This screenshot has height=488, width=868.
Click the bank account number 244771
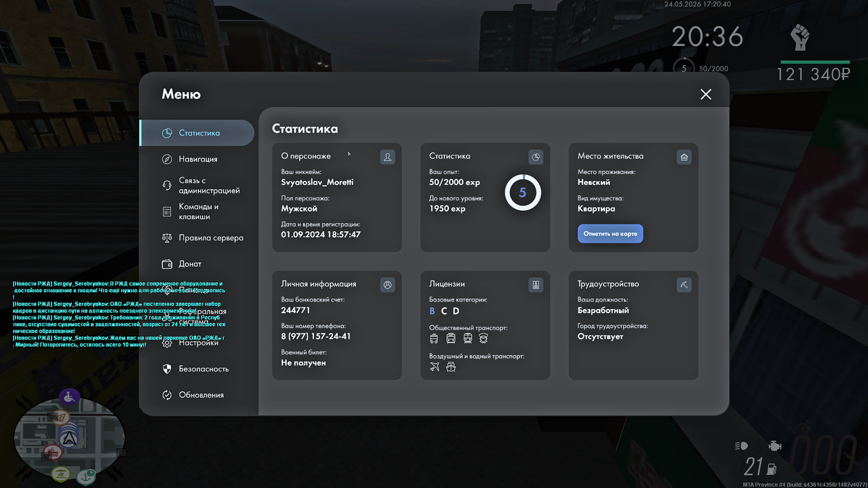coord(296,310)
